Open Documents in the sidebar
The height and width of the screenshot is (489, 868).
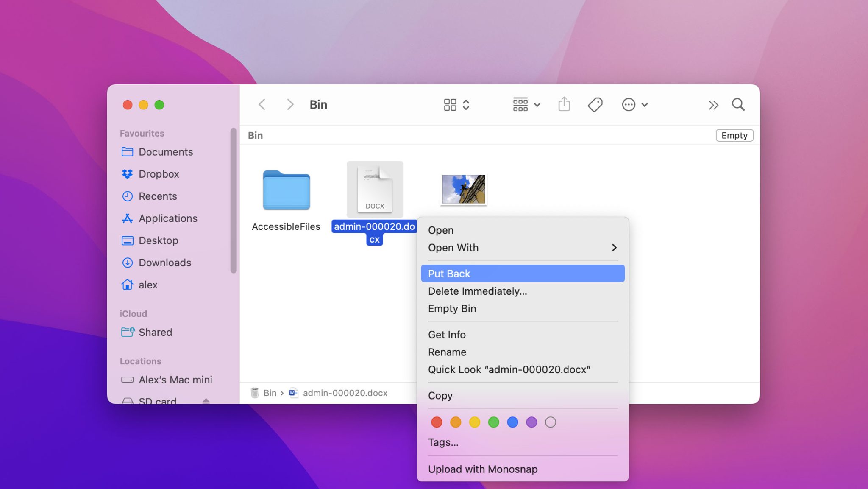(166, 152)
